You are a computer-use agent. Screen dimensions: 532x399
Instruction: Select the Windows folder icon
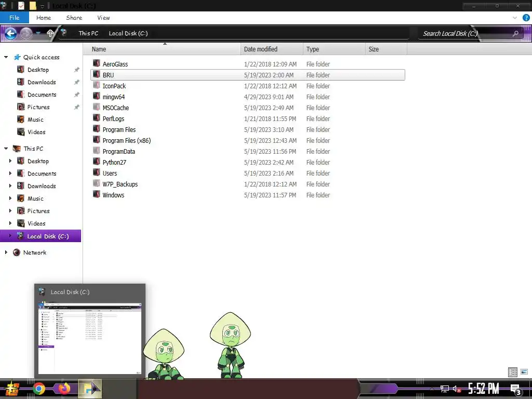[x=96, y=194]
